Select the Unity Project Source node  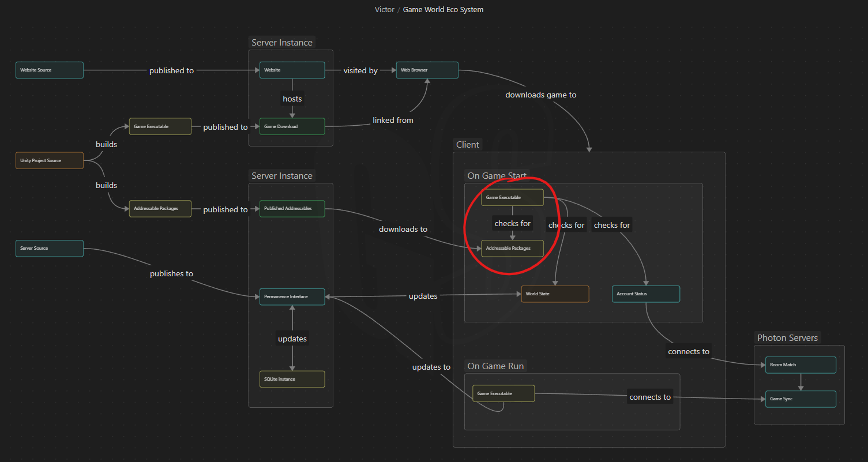(x=50, y=160)
